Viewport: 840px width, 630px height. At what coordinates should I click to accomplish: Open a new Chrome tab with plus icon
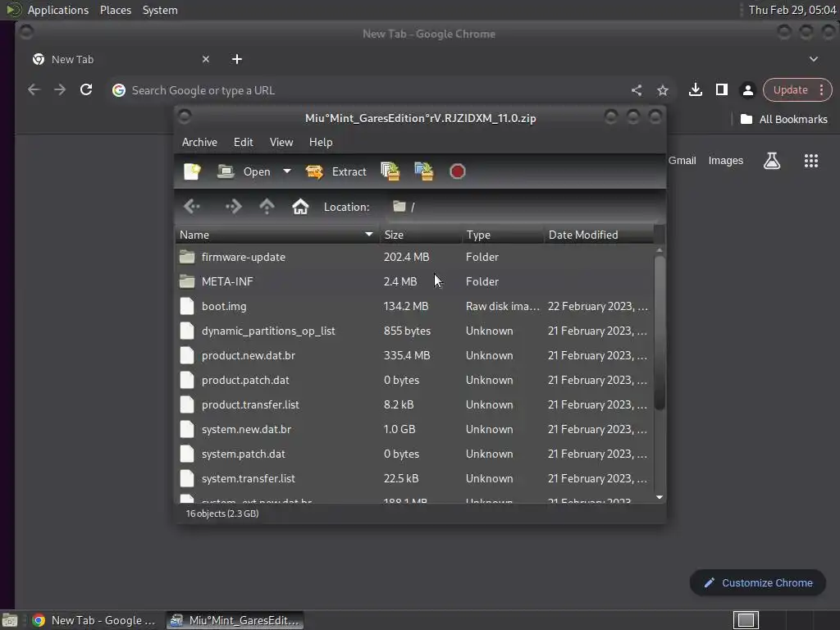click(237, 59)
